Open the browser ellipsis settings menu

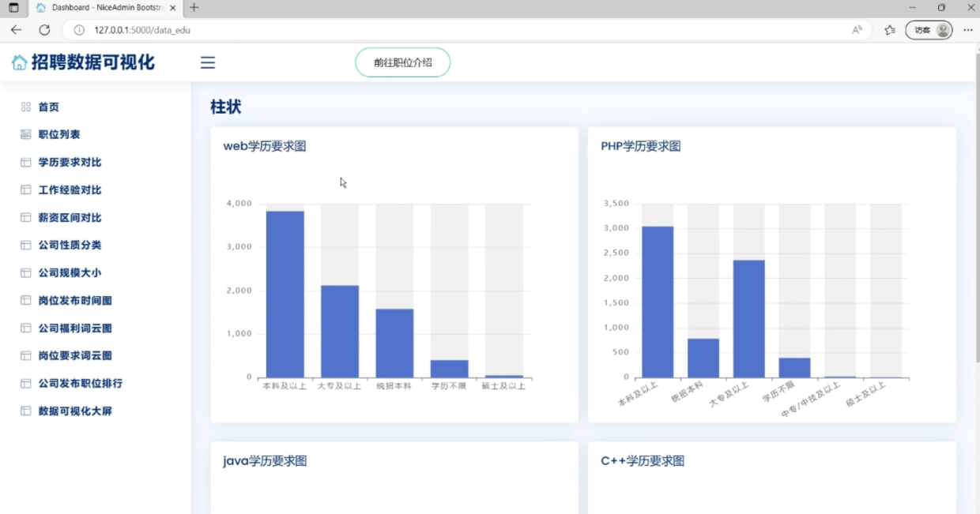tap(967, 29)
